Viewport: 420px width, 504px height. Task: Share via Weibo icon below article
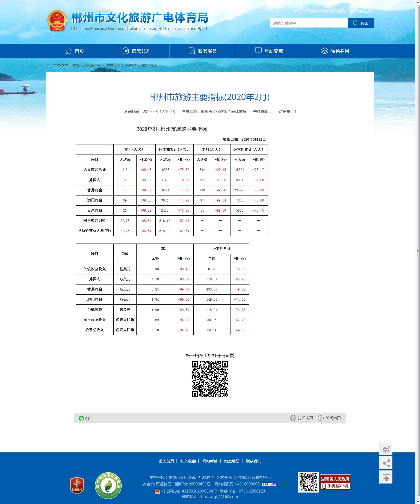pos(87,418)
